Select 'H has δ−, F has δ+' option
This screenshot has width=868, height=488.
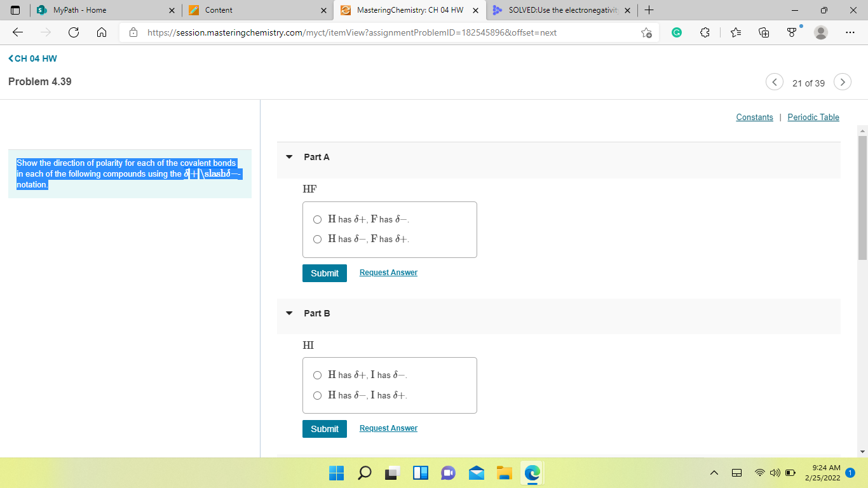[317, 239]
